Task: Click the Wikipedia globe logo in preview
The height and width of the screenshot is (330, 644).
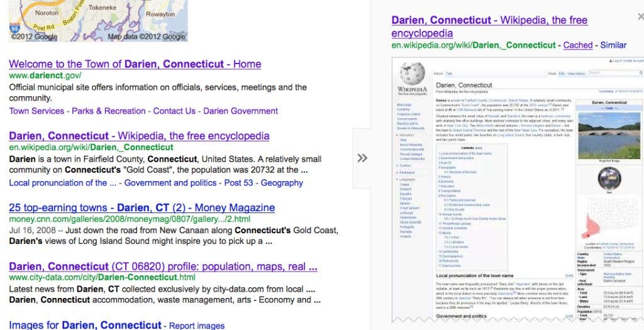Action: [x=412, y=74]
